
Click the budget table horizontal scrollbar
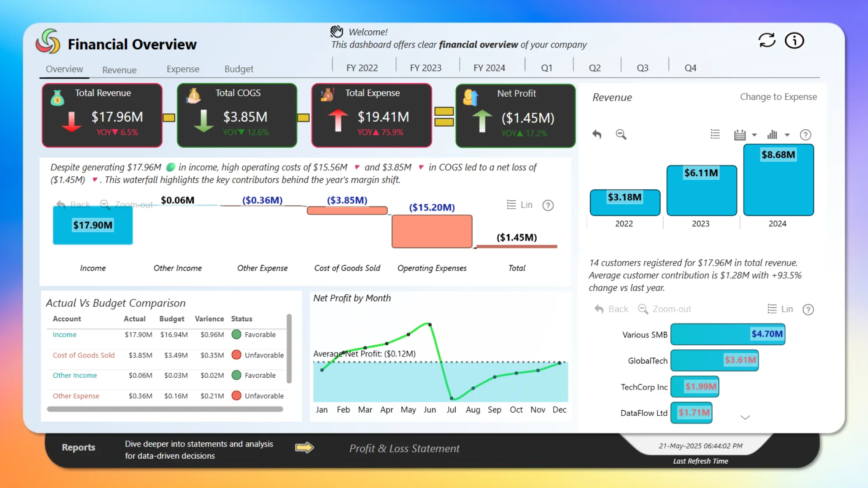(x=165, y=409)
